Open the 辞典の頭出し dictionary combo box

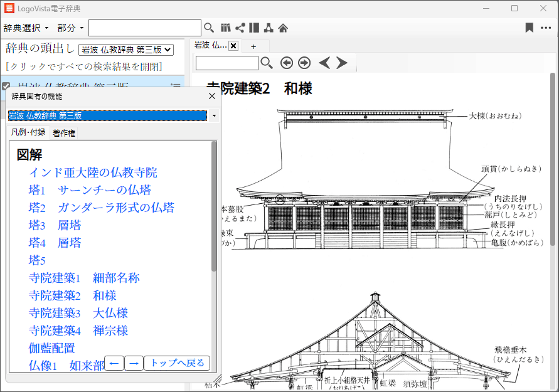pos(125,50)
